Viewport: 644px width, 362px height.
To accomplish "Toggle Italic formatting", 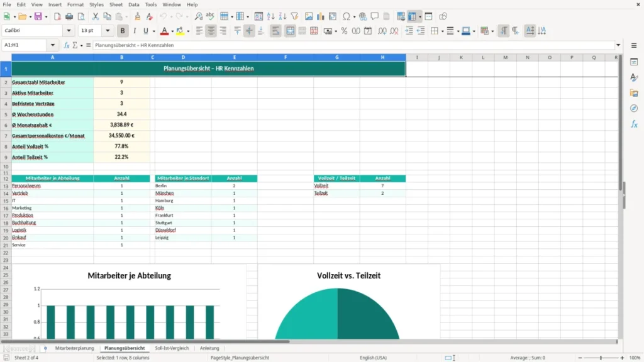I will pyautogui.click(x=135, y=31).
